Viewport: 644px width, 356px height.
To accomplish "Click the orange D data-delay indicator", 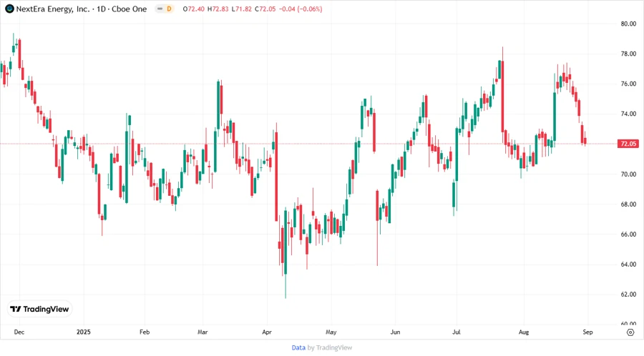I will click(169, 9).
